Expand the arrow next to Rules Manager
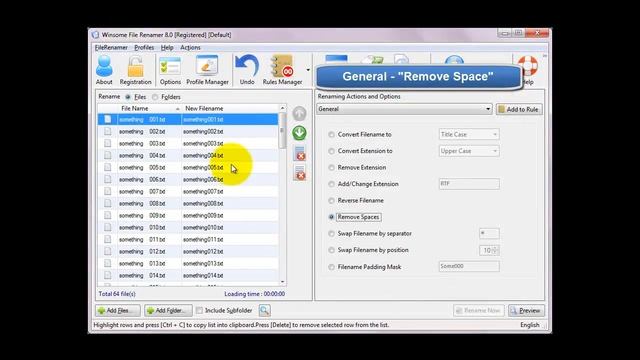 [x=308, y=70]
